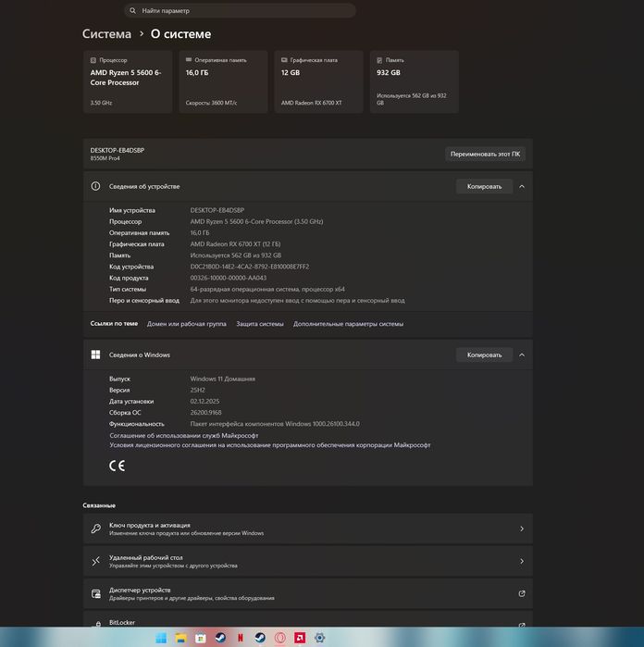644x647 pixels.
Task: Click the info icon beside Сведения об устройстве
Action: click(x=95, y=186)
